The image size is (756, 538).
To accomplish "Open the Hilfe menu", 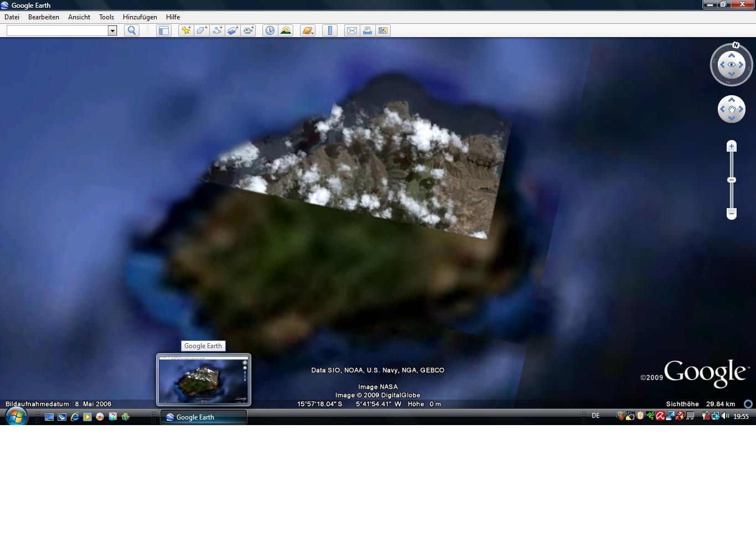I will click(173, 17).
